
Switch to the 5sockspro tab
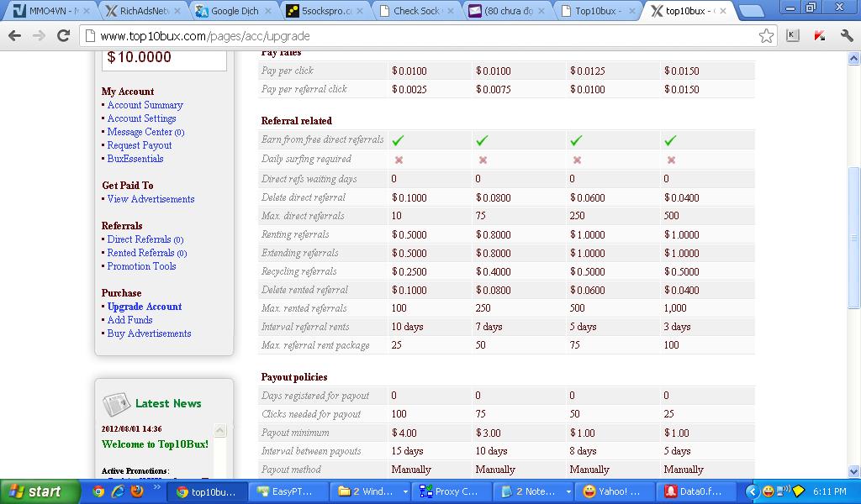click(x=324, y=11)
